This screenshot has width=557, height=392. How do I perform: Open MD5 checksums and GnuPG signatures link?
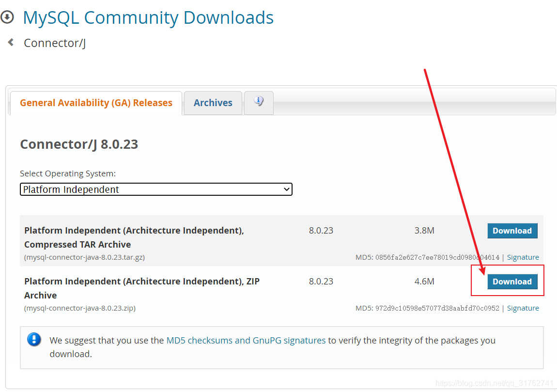point(246,341)
